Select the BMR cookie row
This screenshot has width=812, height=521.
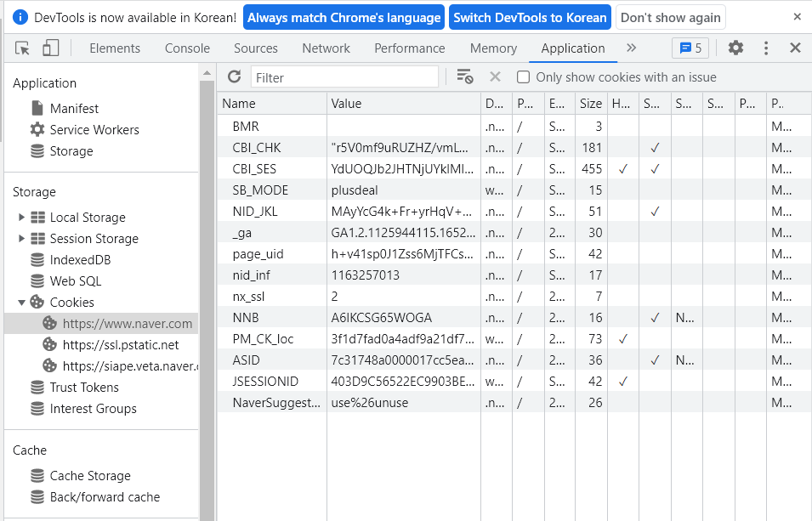(514, 126)
